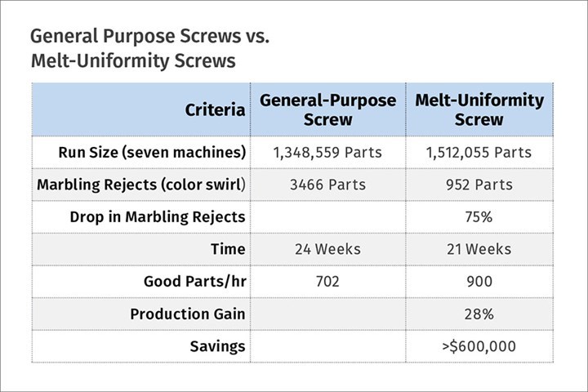
Task: Select the Melt-Uniformity Screw column header
Action: click(x=479, y=110)
